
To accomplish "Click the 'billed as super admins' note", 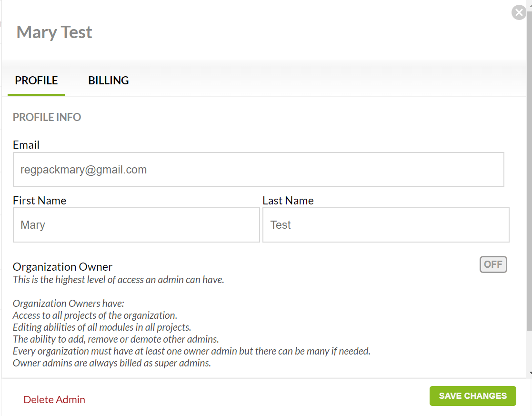I will coord(111,363).
